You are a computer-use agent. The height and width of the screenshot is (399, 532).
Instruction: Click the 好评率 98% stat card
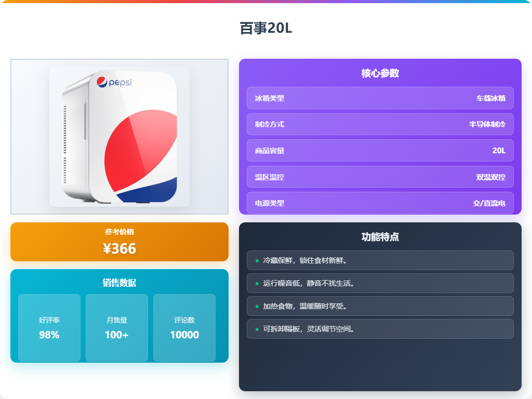[x=49, y=328]
